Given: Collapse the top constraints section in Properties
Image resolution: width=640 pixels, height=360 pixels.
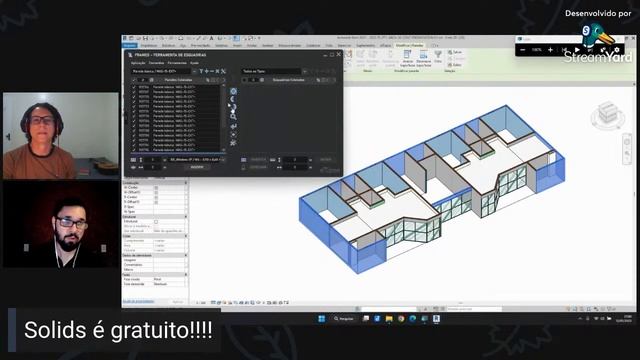Looking at the screenshot, I should [186, 183].
